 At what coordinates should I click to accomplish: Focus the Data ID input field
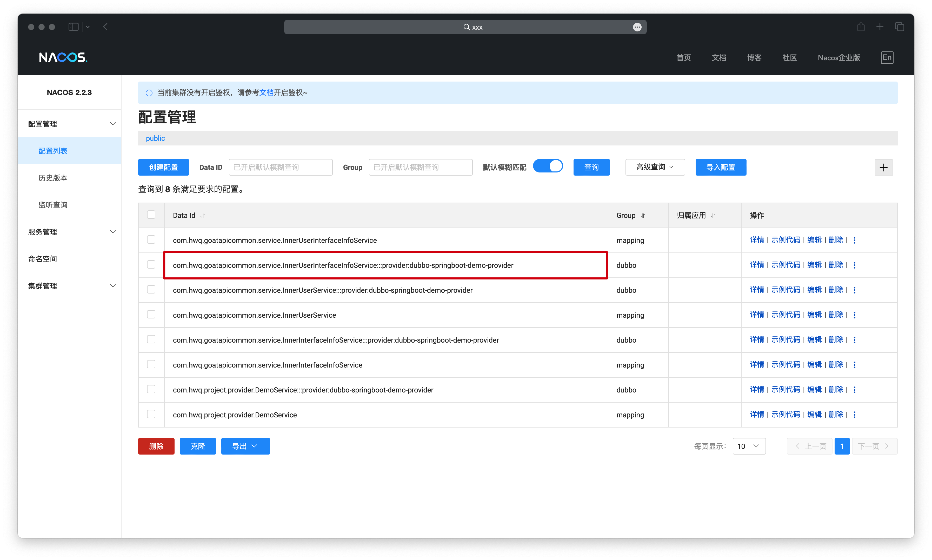tap(281, 167)
